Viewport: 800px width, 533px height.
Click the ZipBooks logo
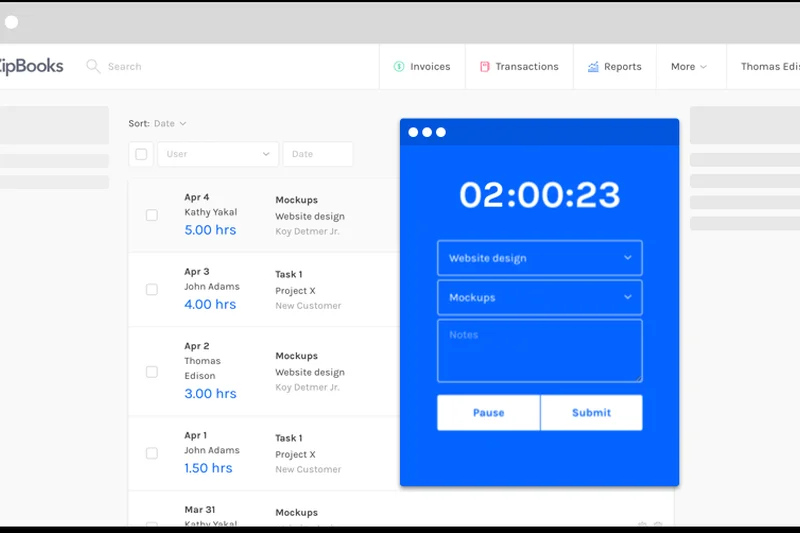tap(30, 66)
